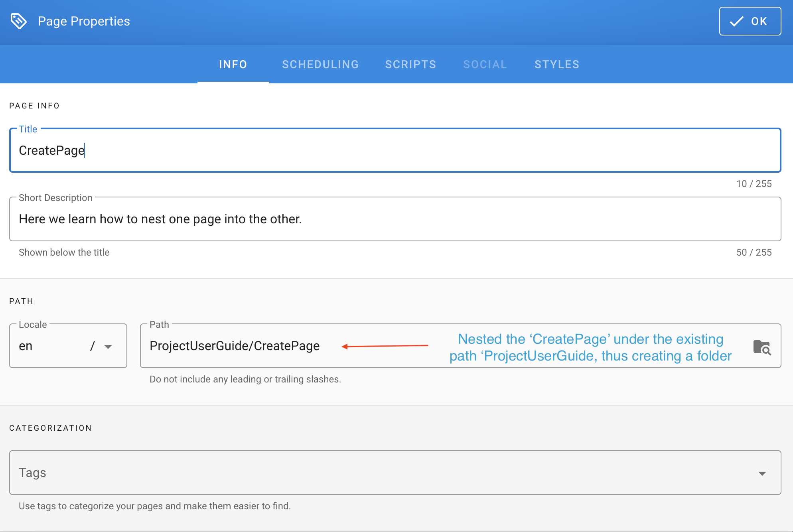
Task: Click the Path section heading
Action: point(22,301)
